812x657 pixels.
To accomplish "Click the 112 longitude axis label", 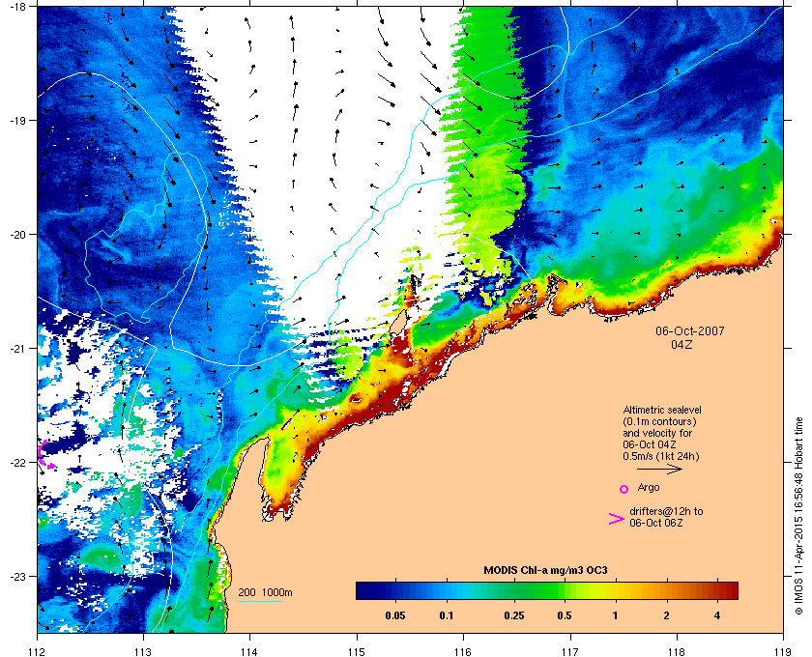I will coord(38,651).
